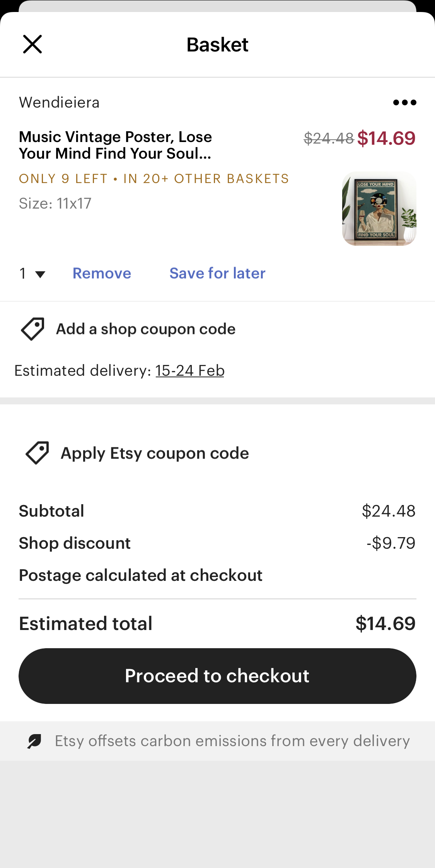Screen dimensions: 435x868
Task: Open the 15-24 Feb delivery details
Action: (189, 370)
